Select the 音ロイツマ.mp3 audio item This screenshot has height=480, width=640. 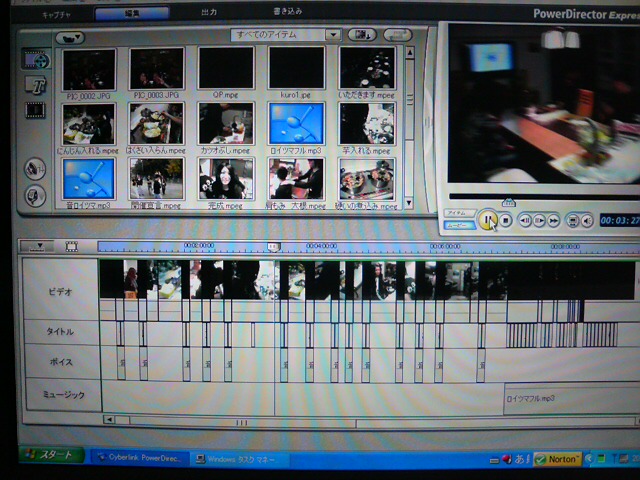coord(89,180)
